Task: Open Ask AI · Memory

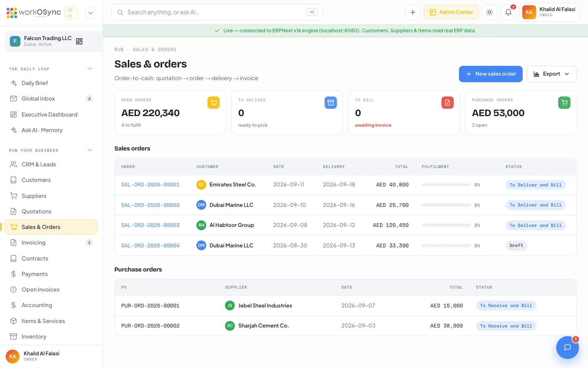Action: click(x=51, y=130)
